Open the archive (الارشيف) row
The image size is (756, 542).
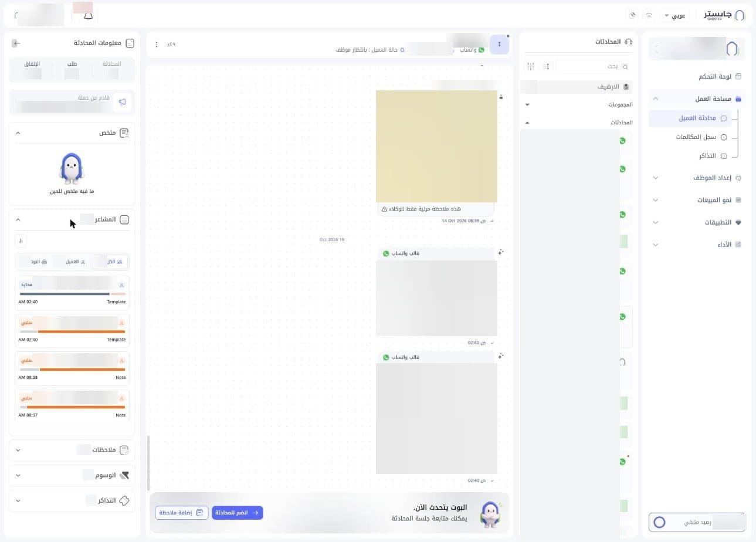577,87
